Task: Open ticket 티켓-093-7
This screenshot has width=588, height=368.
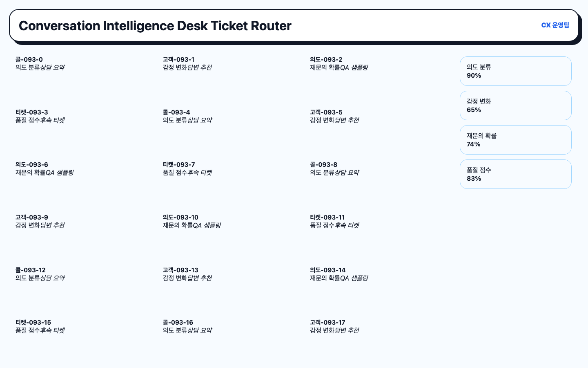Action: 187,168
